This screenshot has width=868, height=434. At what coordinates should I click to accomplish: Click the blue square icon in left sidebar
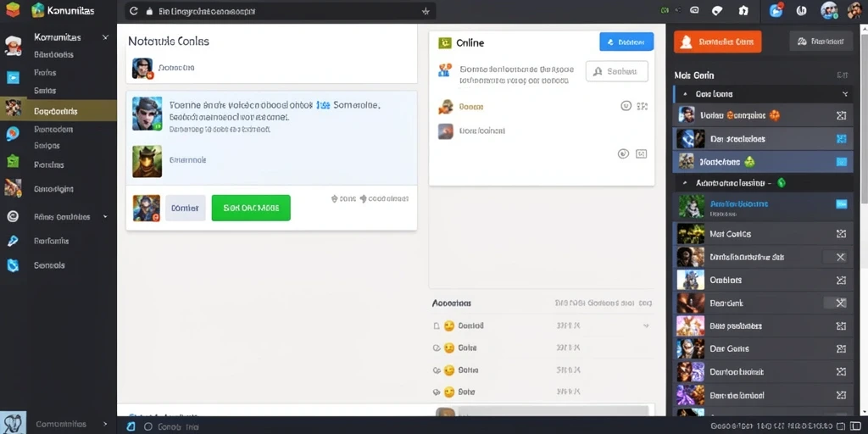point(12,77)
